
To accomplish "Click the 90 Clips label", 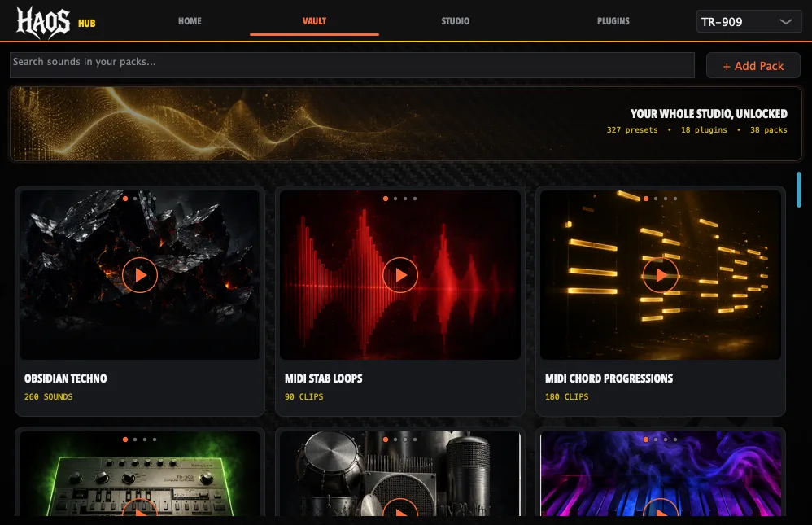I will click(x=304, y=396).
